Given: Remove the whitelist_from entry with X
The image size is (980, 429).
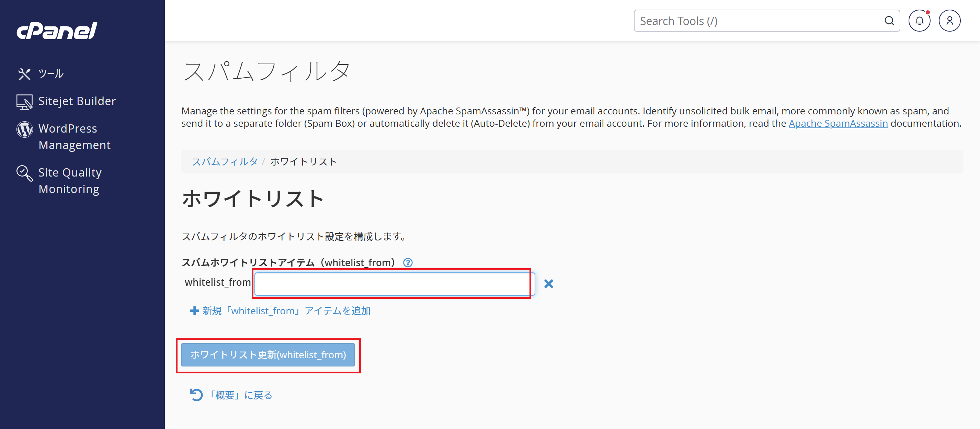Looking at the screenshot, I should [548, 284].
